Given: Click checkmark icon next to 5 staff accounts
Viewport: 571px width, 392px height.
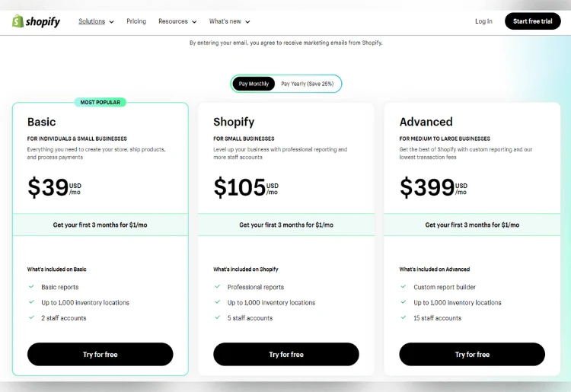Looking at the screenshot, I should (218, 317).
